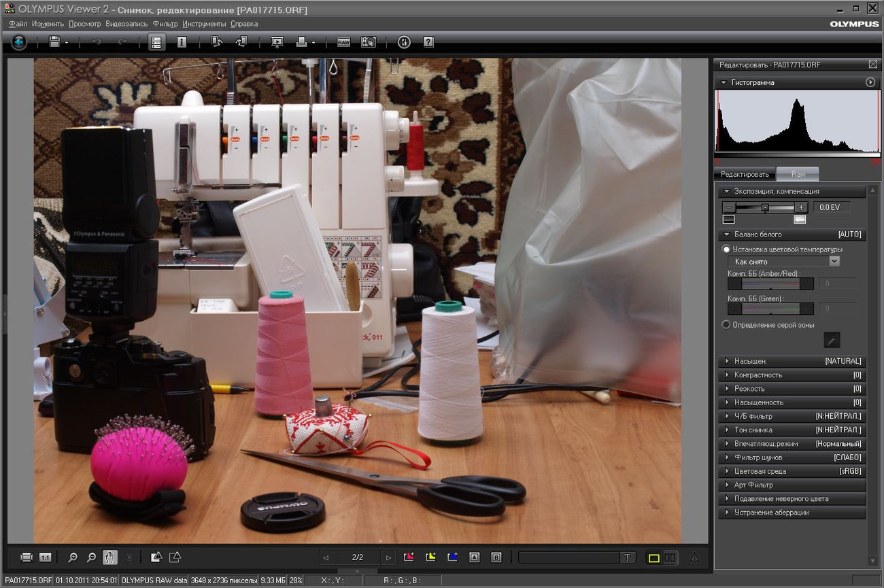The height and width of the screenshot is (588, 884).
Task: Select 'Установка цветовой температуры' radio button
Action: pos(726,249)
